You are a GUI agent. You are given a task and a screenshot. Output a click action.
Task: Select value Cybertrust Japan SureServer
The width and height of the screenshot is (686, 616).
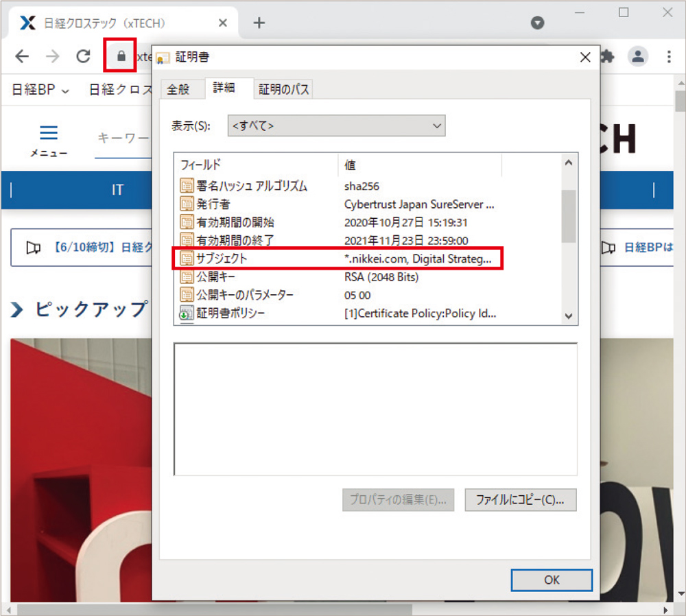pyautogui.click(x=418, y=204)
